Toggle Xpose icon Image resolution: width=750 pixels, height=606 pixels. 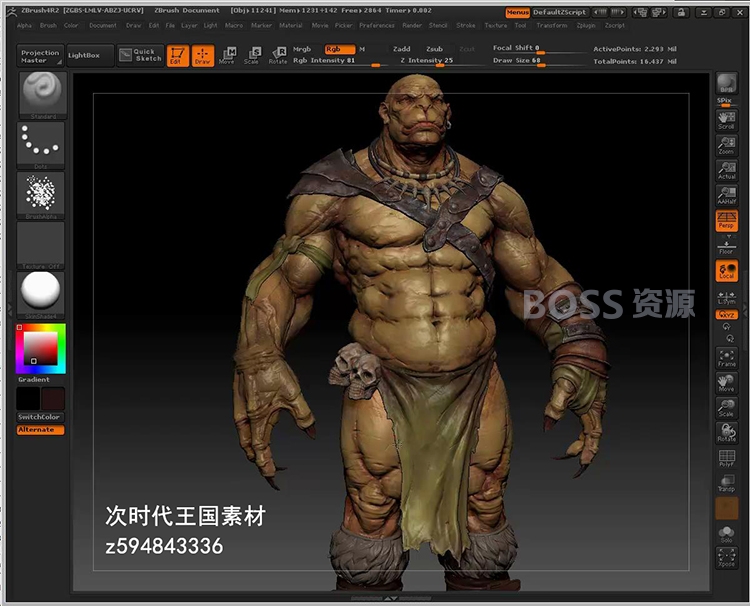point(727,558)
